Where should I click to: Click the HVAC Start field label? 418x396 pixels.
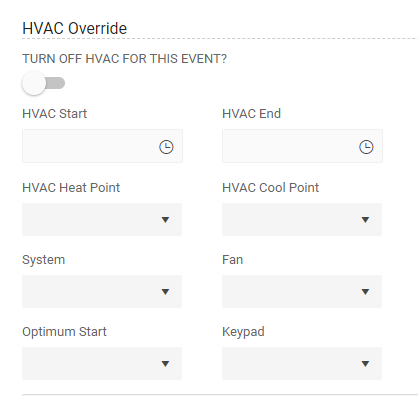point(54,114)
